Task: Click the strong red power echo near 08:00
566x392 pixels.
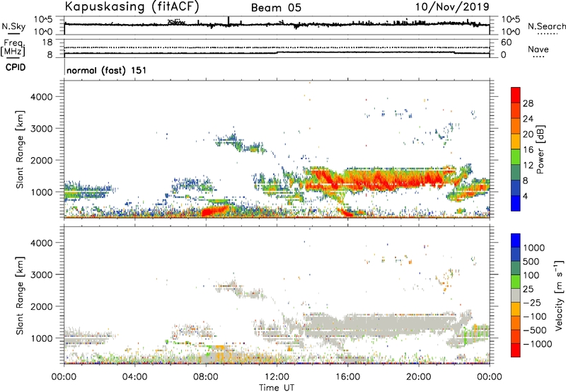Action: tap(214, 210)
